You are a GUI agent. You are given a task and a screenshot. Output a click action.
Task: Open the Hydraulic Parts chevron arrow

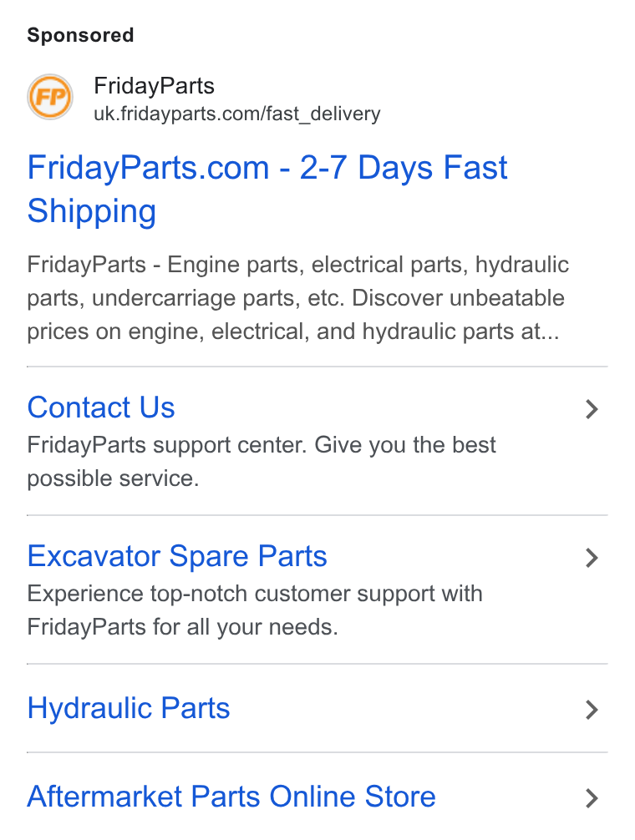[x=592, y=710]
